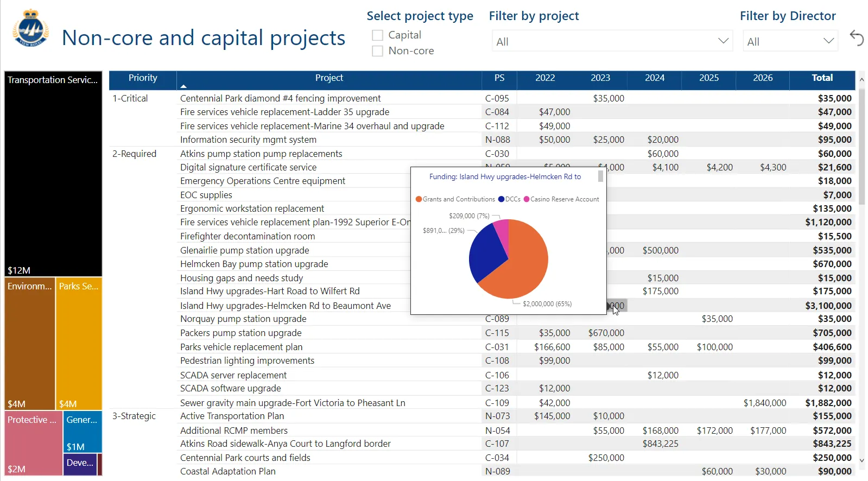Select the Protective pink treemap tile
Viewport: 868px width, 481px height.
pos(33,443)
